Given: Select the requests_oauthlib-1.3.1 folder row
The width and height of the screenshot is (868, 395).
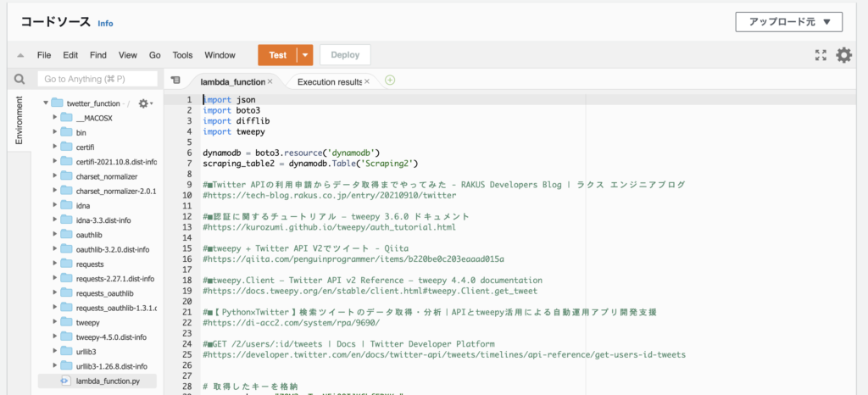Looking at the screenshot, I should (x=97, y=308).
